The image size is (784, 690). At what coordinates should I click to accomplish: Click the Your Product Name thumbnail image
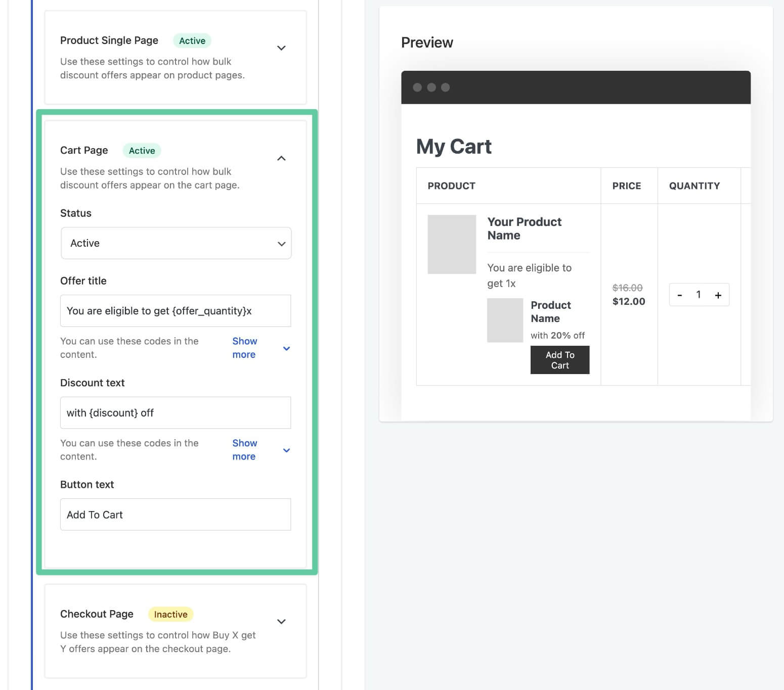452,244
